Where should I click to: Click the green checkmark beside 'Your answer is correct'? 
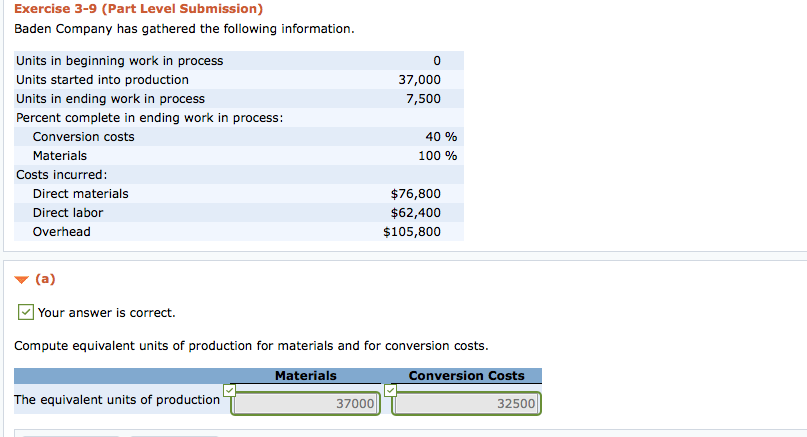26,312
